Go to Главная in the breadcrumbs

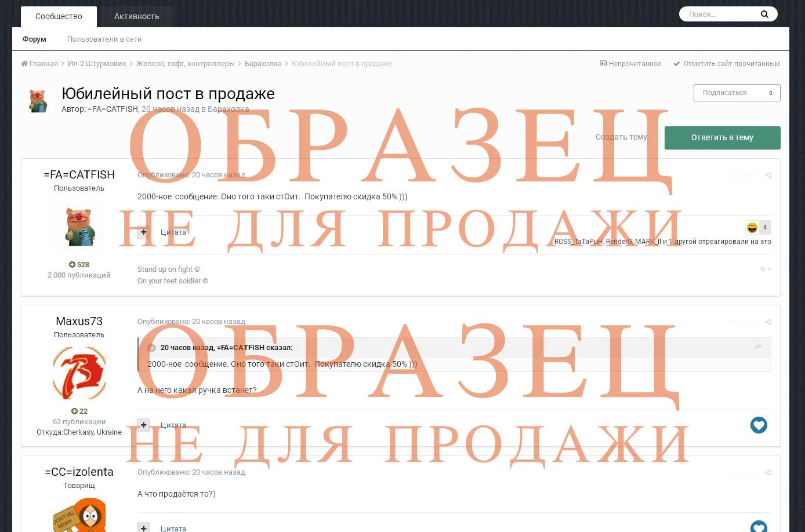click(43, 64)
